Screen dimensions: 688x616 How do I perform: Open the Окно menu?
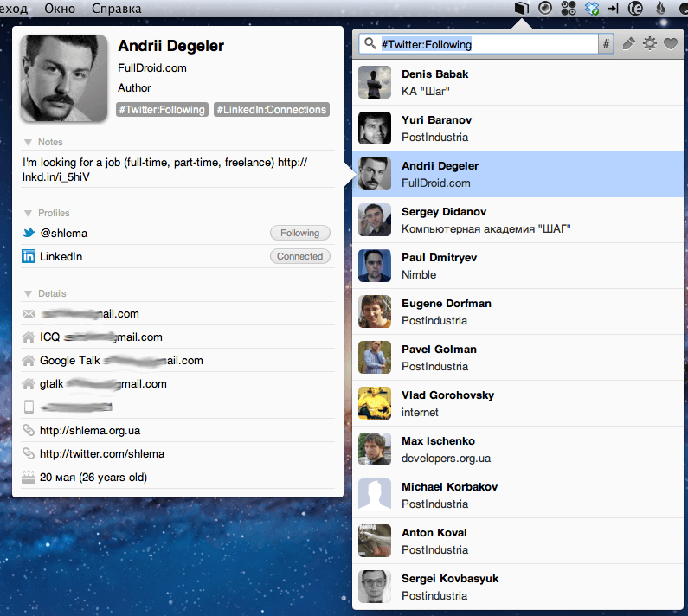(x=60, y=9)
